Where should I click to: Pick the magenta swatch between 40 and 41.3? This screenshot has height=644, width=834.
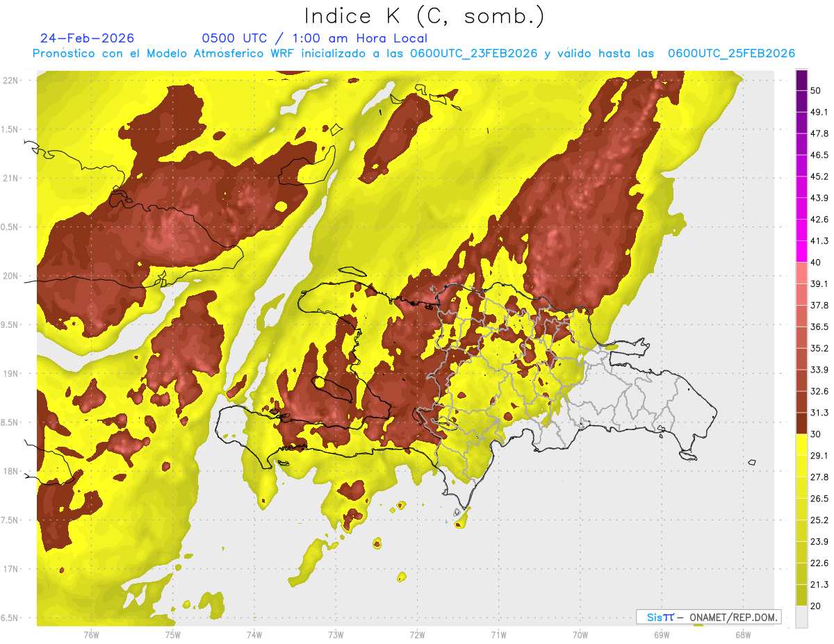pos(801,251)
